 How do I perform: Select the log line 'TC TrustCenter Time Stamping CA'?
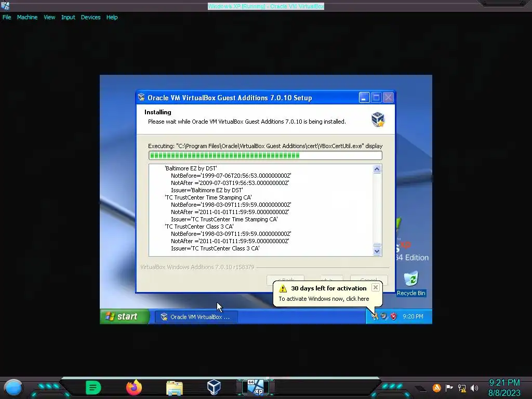point(208,197)
